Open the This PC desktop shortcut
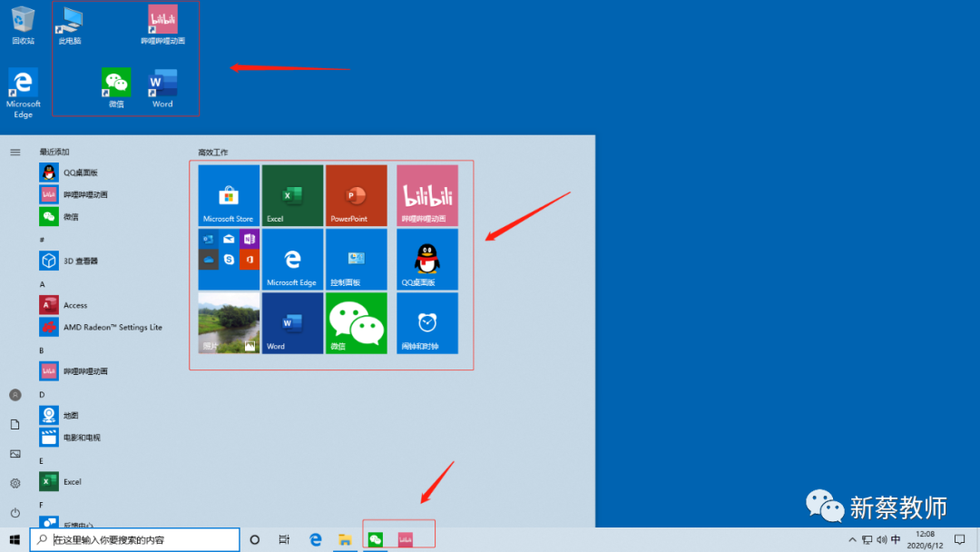This screenshot has width=980, height=552. click(x=69, y=25)
